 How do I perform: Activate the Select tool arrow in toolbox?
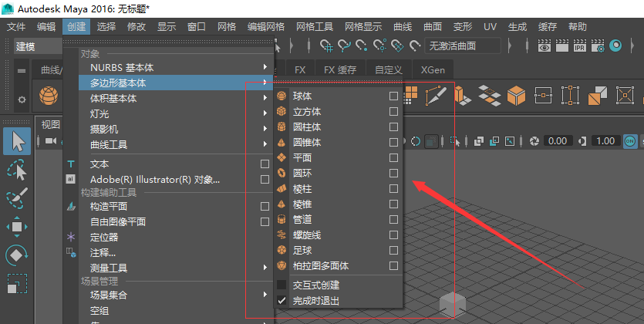pyautogui.click(x=17, y=141)
